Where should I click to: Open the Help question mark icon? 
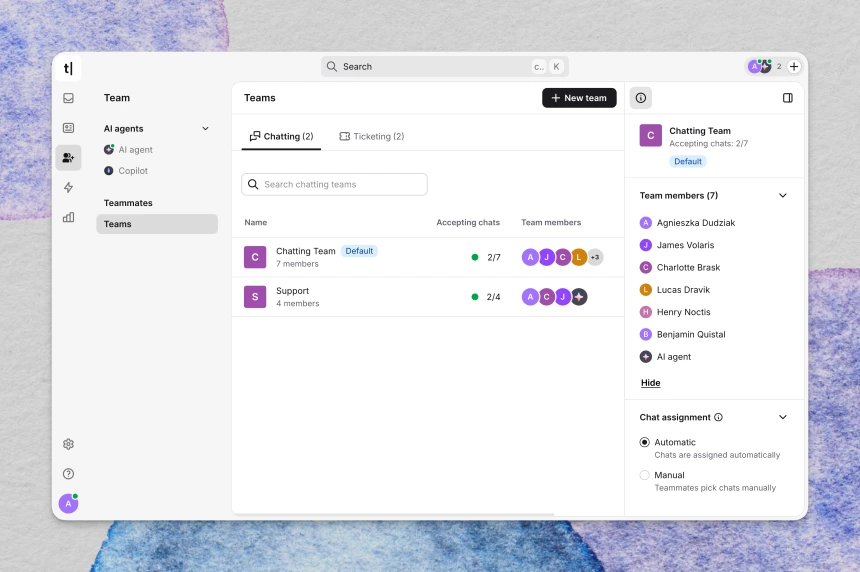point(69,474)
